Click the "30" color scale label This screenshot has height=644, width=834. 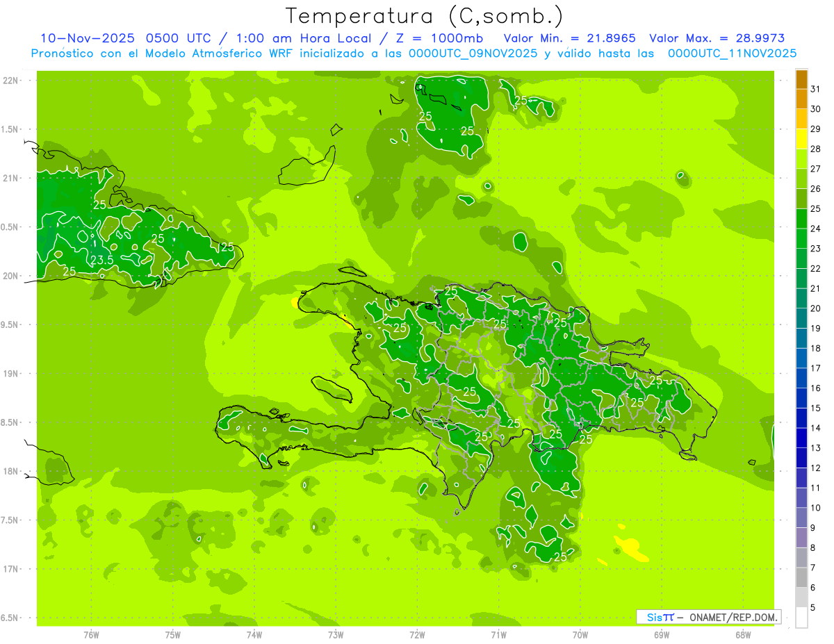tap(816, 109)
